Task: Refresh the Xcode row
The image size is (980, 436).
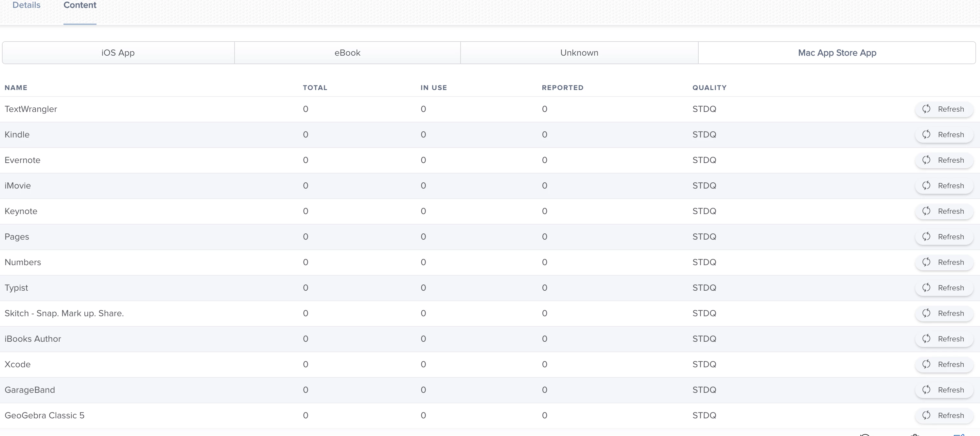Action: [944, 364]
